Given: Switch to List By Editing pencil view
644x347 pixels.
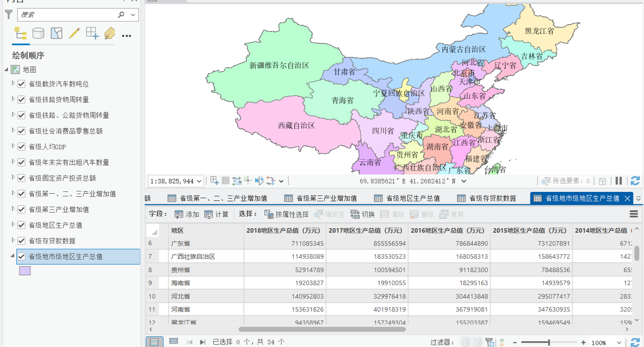Looking at the screenshot, I should tap(74, 33).
